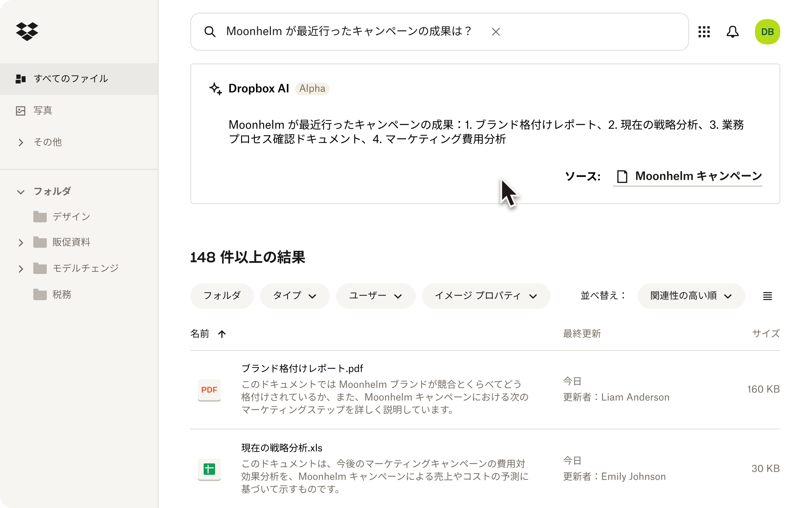
Task: Click the green spreadsheet file icon
Action: pos(209,469)
